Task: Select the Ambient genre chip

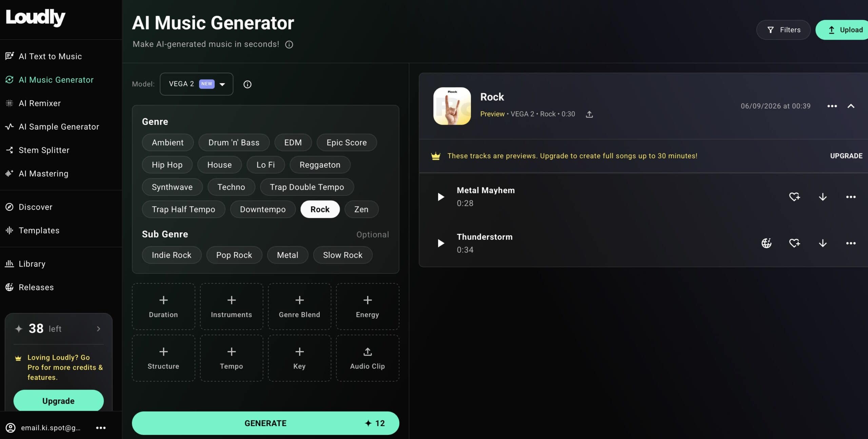Action: pos(167,143)
